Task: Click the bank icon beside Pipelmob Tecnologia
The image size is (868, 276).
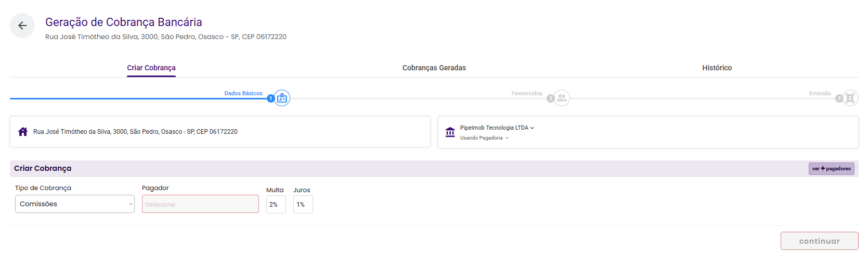Action: 450,132
